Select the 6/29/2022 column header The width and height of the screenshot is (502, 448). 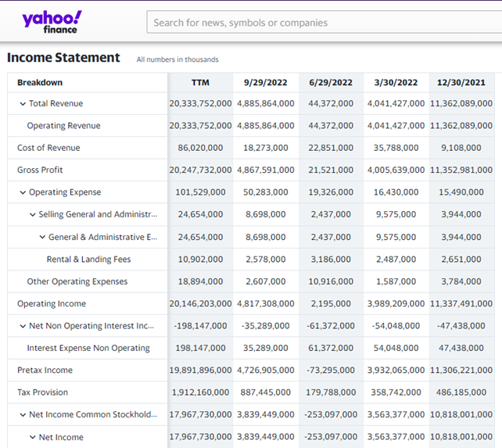tap(331, 83)
